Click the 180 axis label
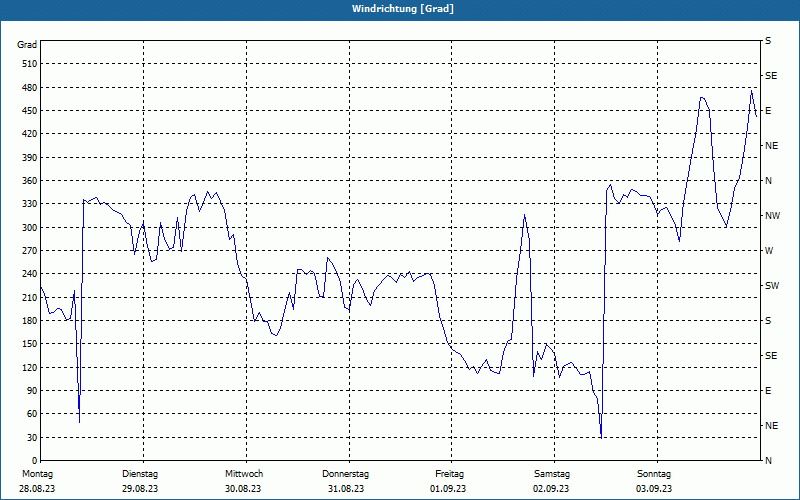This screenshot has width=800, height=500. coord(30,320)
